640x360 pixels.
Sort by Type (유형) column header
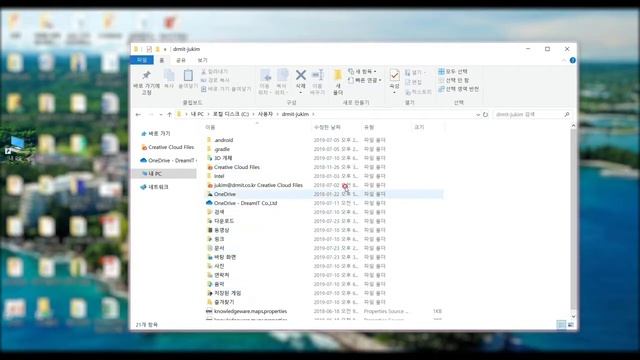(369, 127)
